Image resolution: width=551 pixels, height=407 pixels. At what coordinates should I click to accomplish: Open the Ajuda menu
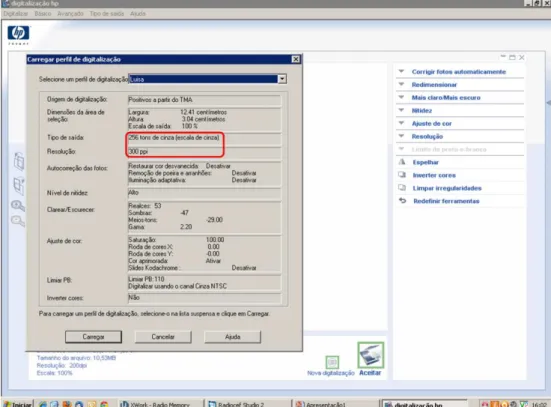pos(138,13)
